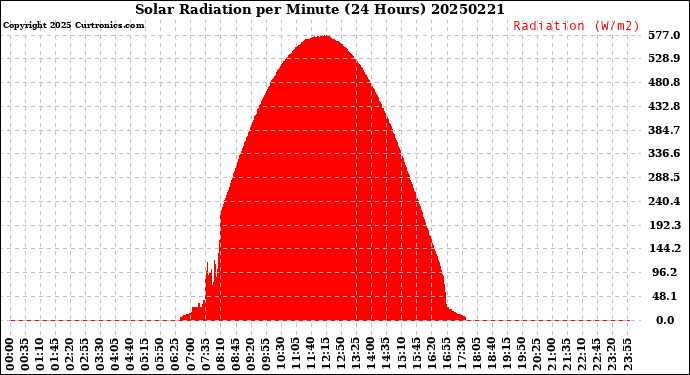This screenshot has height=375, width=690.
Task: Click the 15:10 time axis label
Action: [401, 355]
